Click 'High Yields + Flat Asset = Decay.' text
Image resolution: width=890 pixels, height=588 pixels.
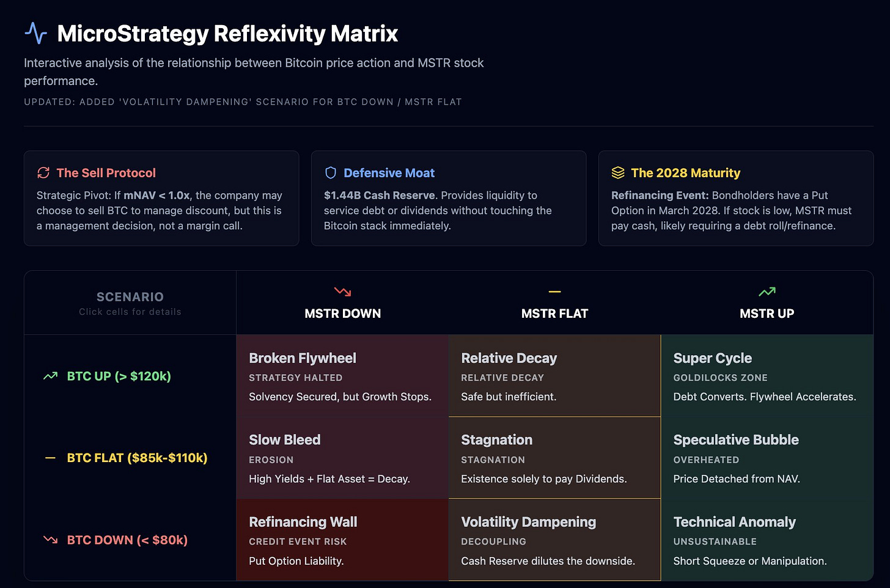pyautogui.click(x=329, y=479)
